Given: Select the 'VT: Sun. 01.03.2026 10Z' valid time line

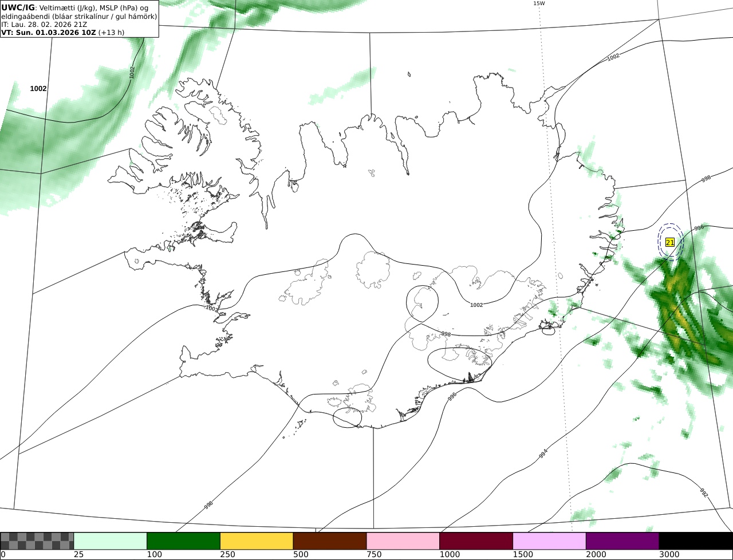Looking at the screenshot, I should [x=48, y=33].
